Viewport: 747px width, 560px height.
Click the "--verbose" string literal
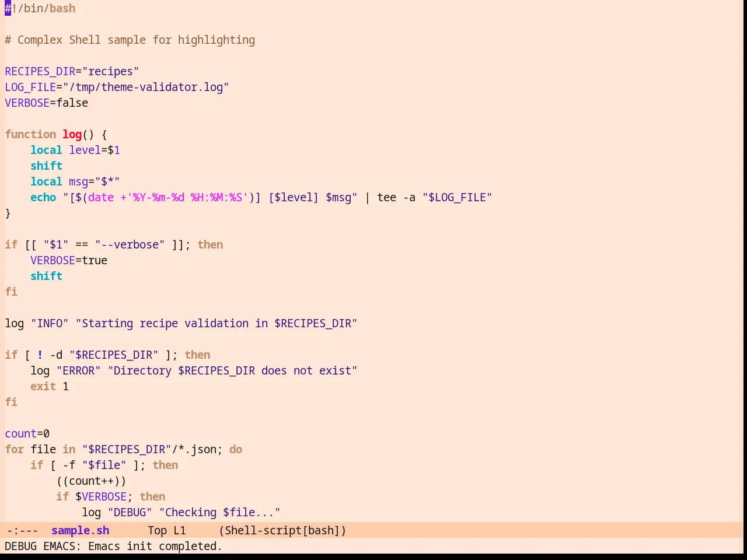coord(130,244)
